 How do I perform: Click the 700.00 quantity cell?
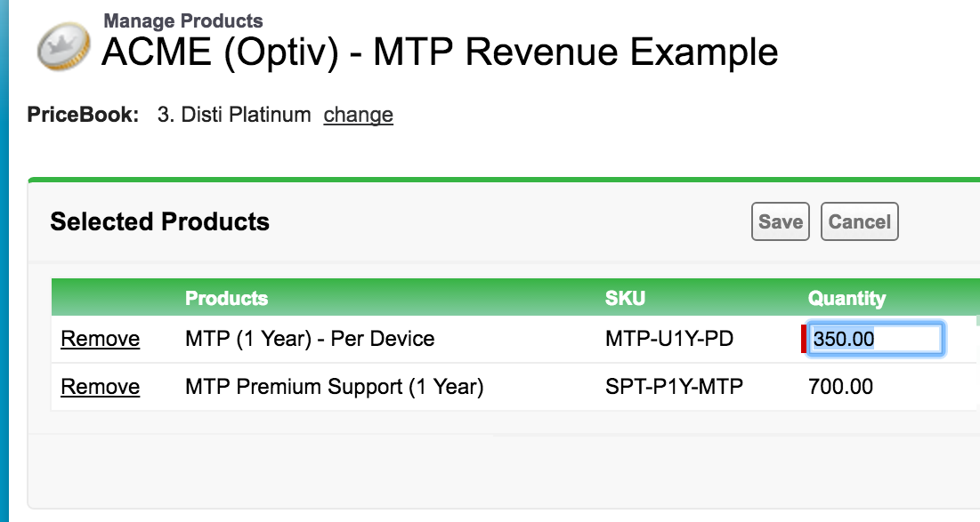[840, 387]
